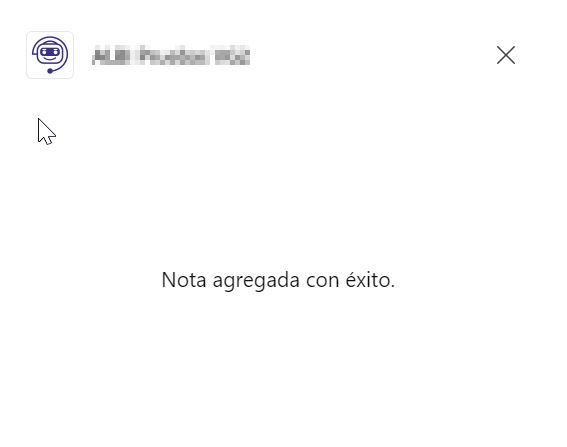
Task: Click the X icon at dialog header
Action: 506,55
